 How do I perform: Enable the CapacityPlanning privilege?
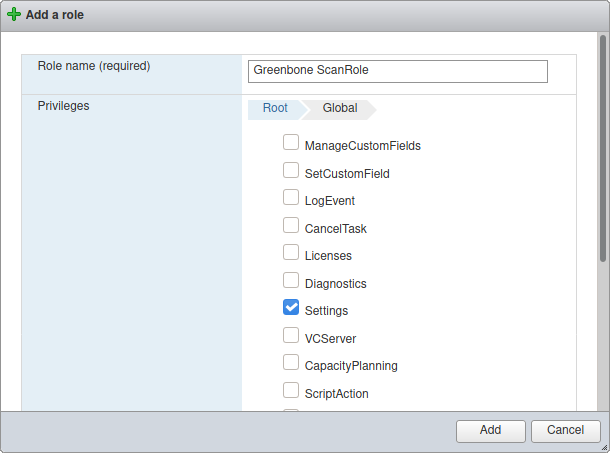click(291, 363)
